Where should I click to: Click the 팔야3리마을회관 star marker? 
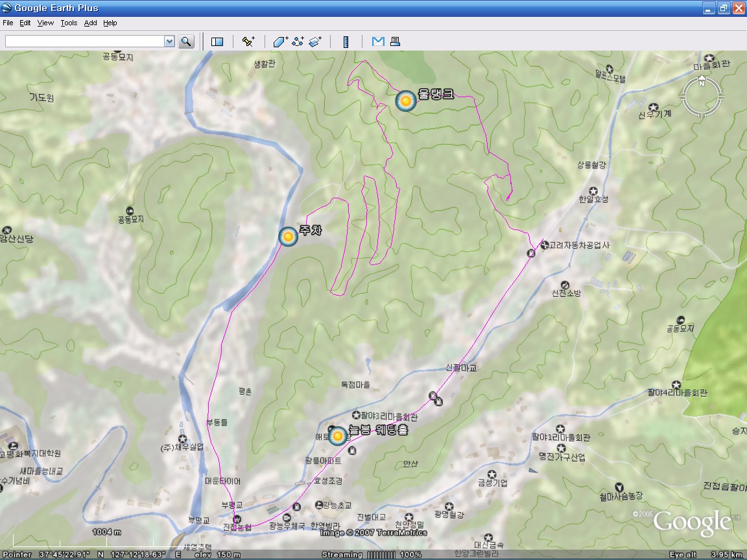click(356, 415)
